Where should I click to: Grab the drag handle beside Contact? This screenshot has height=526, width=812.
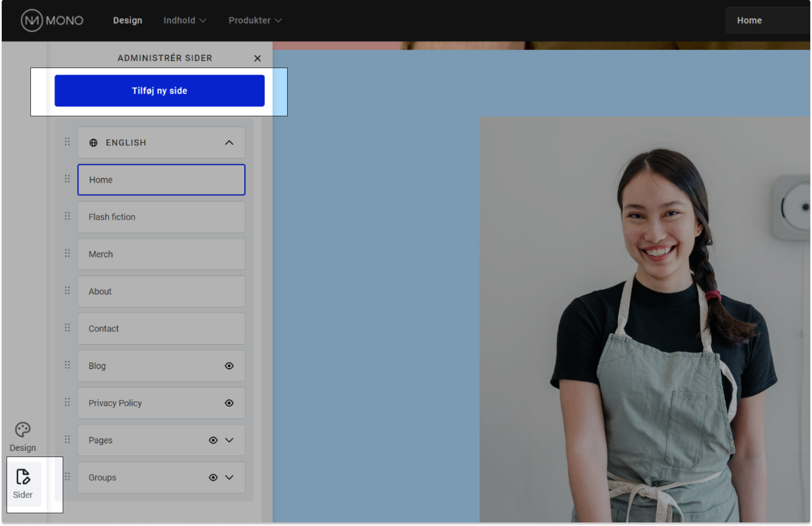click(x=67, y=328)
